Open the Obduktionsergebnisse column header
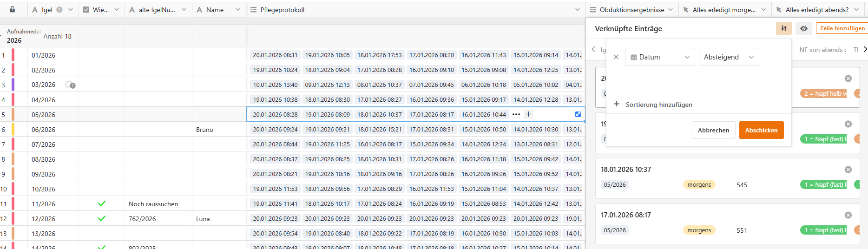868x249 pixels. coord(632,10)
